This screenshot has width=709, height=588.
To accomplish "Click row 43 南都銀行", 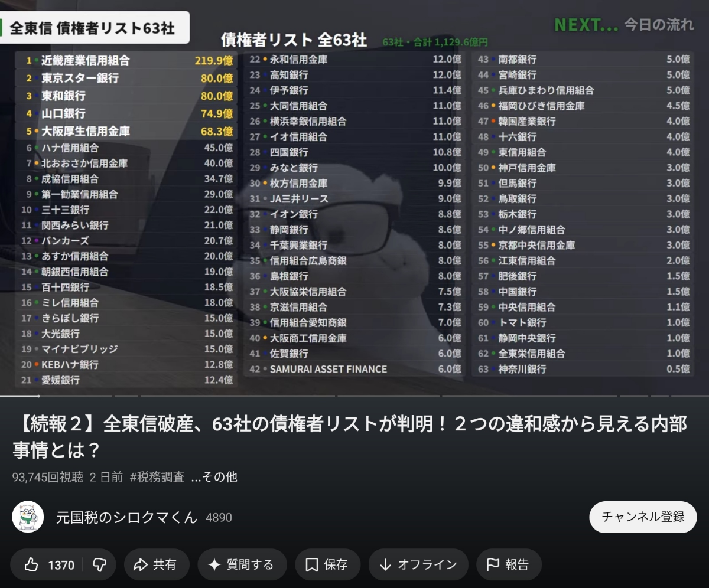I will 583,60.
